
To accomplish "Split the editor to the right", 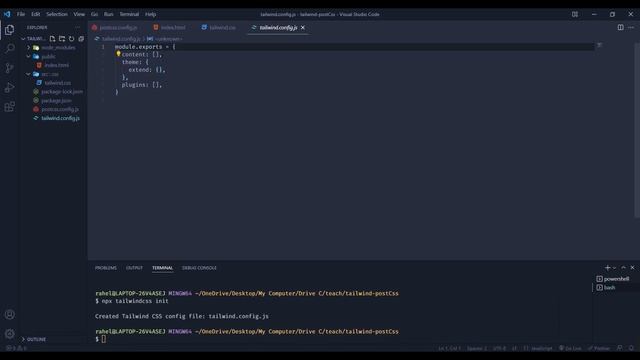I will [x=620, y=27].
